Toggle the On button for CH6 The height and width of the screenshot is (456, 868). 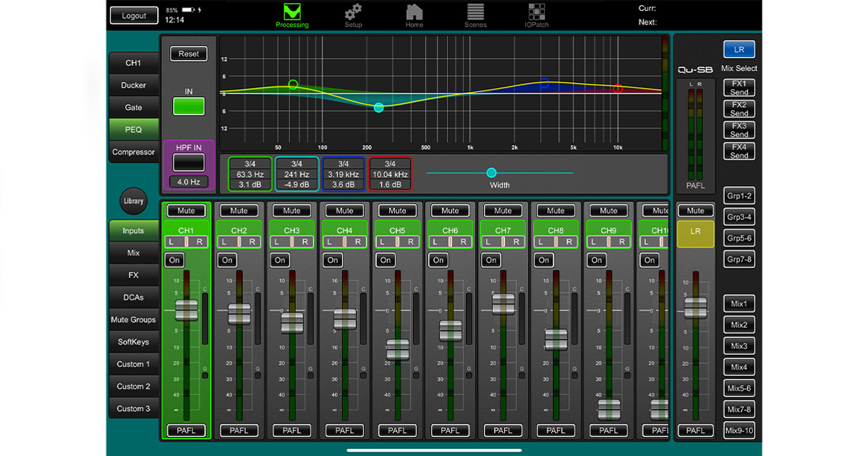click(438, 260)
